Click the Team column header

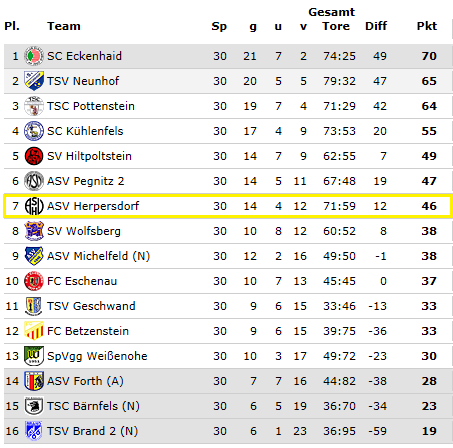click(x=64, y=26)
